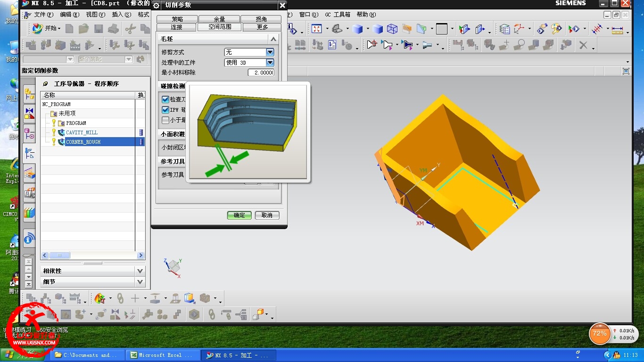Click the mirror assembly icon in bottom toolbar
The width and height of the screenshot is (644, 362).
pos(115,314)
